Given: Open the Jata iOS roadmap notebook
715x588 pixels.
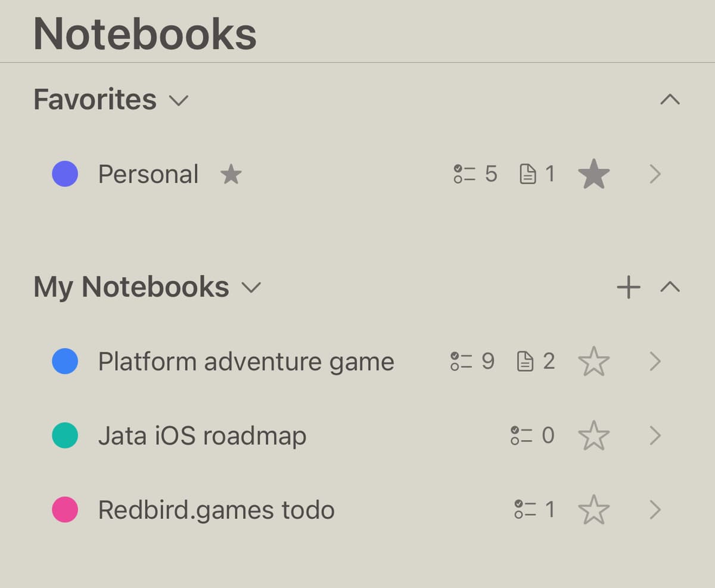Looking at the screenshot, I should coord(655,435).
